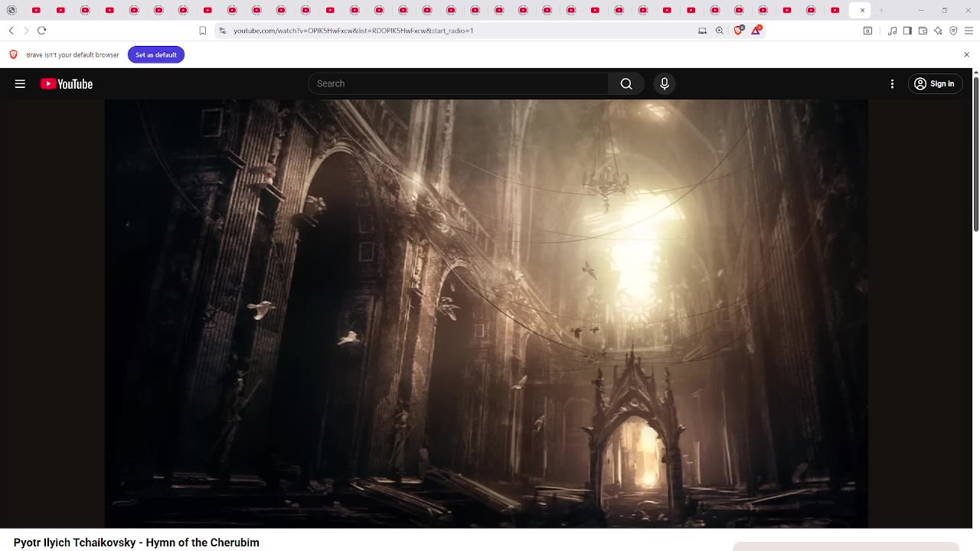980x551 pixels.
Task: Click the YouTube search field
Action: 458,83
